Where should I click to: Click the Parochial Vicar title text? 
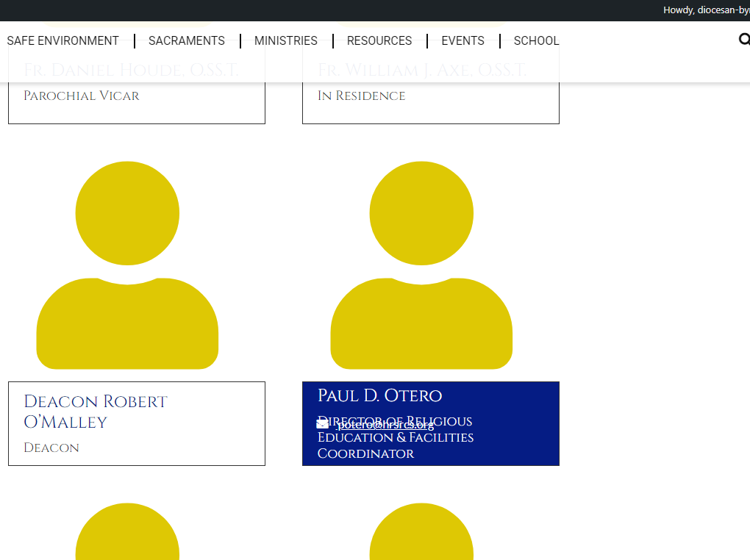81,96
